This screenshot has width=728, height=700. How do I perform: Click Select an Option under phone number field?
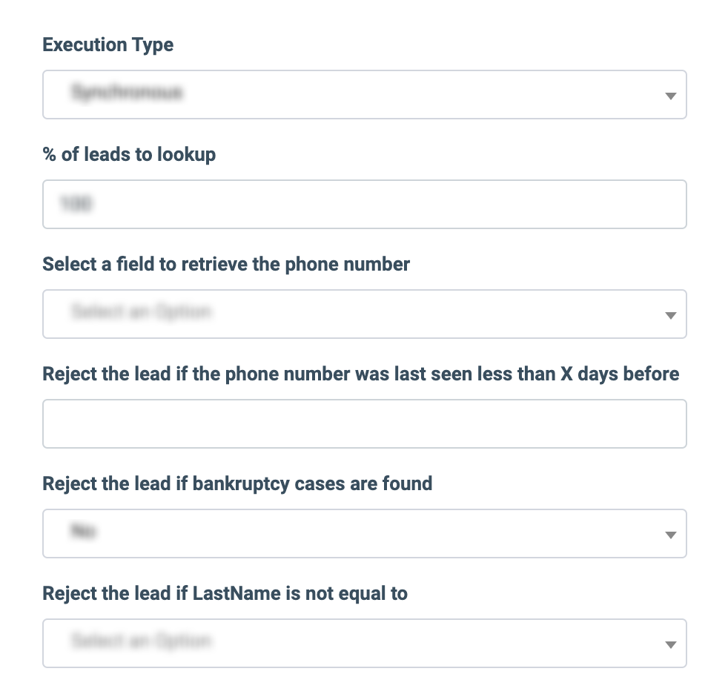pos(141,312)
